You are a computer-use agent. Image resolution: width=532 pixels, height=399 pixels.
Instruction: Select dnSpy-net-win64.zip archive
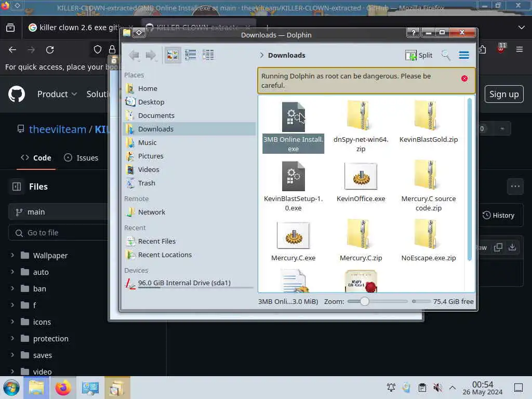(361, 127)
